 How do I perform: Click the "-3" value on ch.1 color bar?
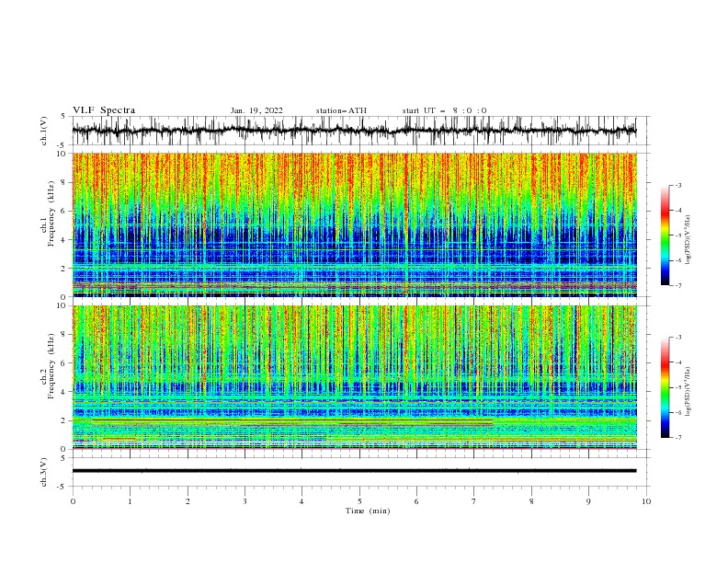pos(677,185)
